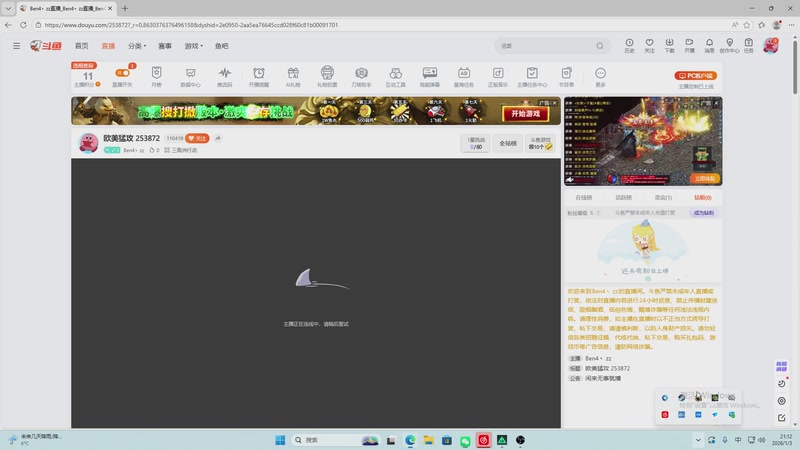Open the 三角洲行动 category link
This screenshot has width=800, height=450.
click(x=181, y=150)
